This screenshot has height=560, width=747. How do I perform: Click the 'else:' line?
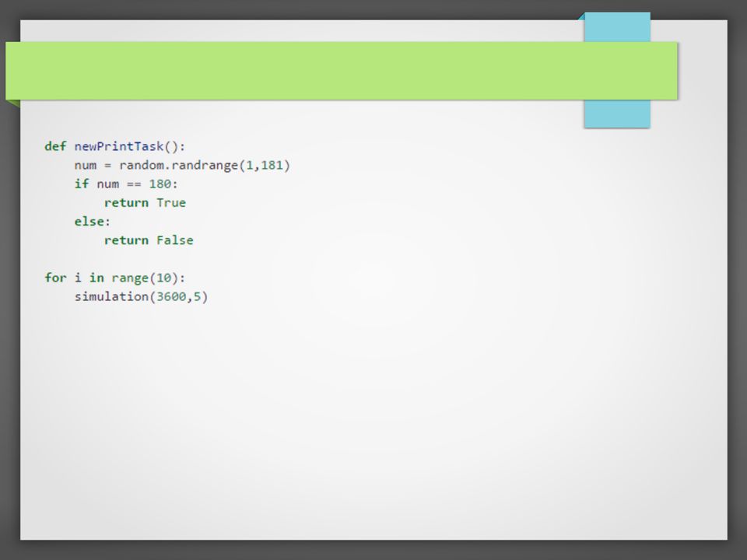pos(92,222)
